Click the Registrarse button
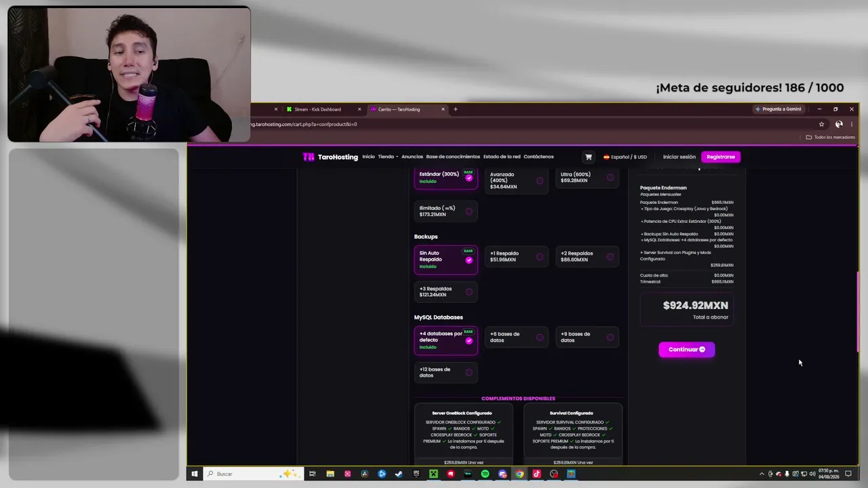 point(720,157)
